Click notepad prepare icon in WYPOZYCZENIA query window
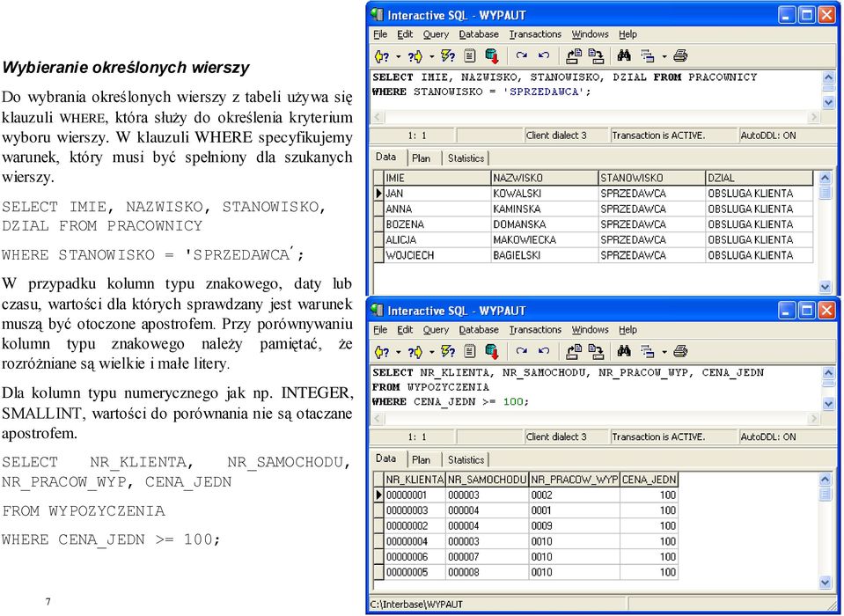This screenshot has height=616, width=844. (x=470, y=352)
